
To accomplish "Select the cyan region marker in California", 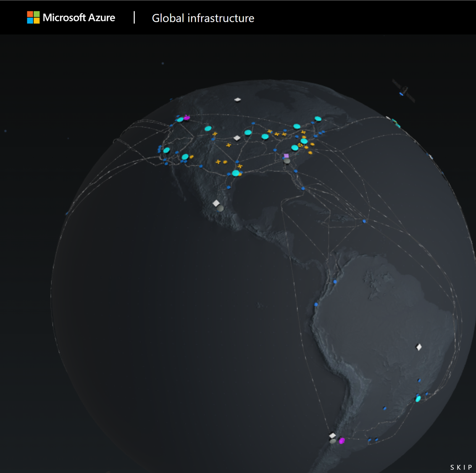I will coord(166,150).
